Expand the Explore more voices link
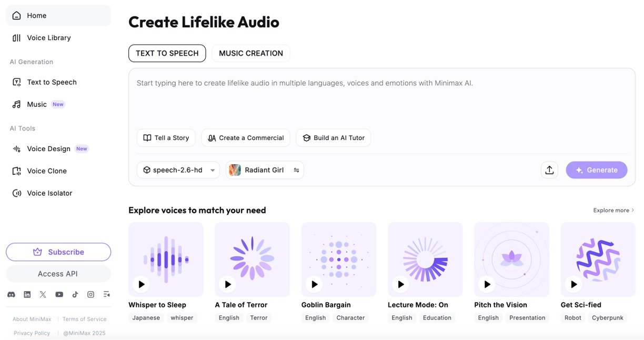The image size is (644, 340). (613, 211)
